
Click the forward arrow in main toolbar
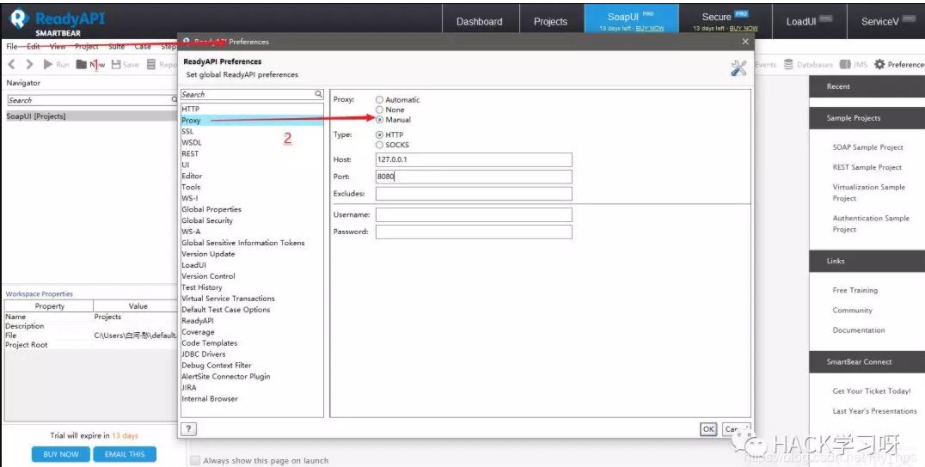(x=29, y=64)
